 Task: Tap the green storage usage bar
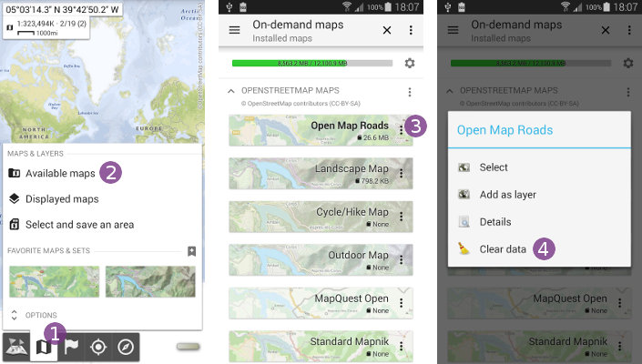pyautogui.click(x=312, y=63)
